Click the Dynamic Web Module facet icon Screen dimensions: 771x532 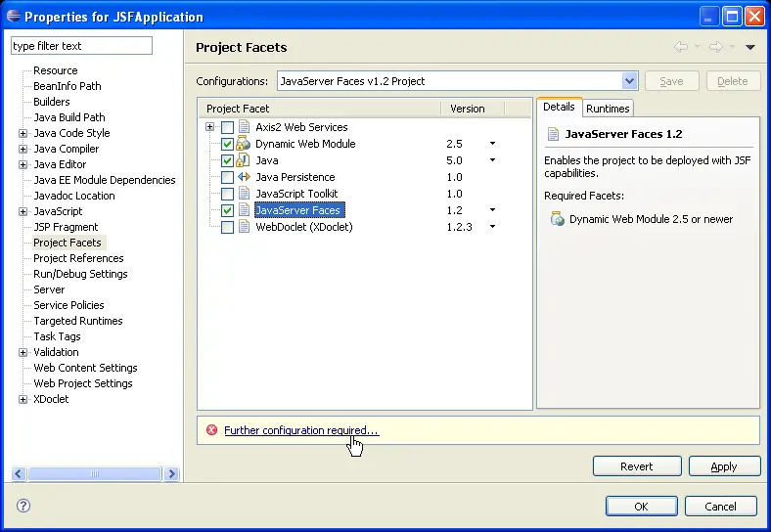[x=244, y=144]
